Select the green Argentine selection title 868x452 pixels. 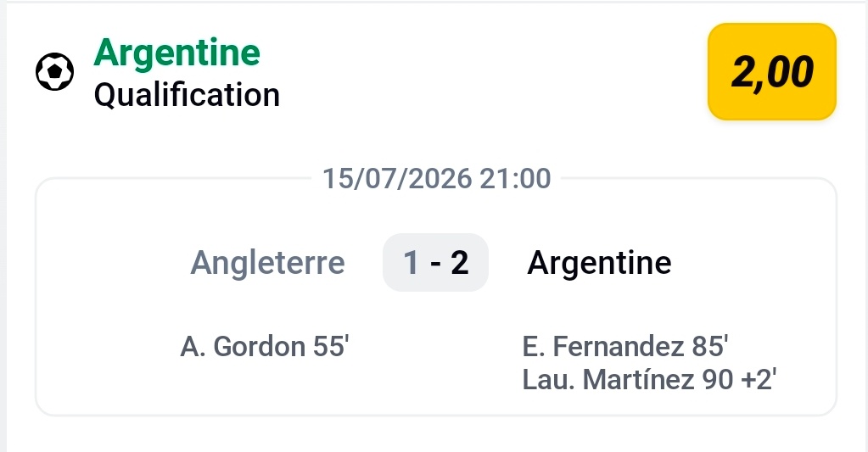177,55
